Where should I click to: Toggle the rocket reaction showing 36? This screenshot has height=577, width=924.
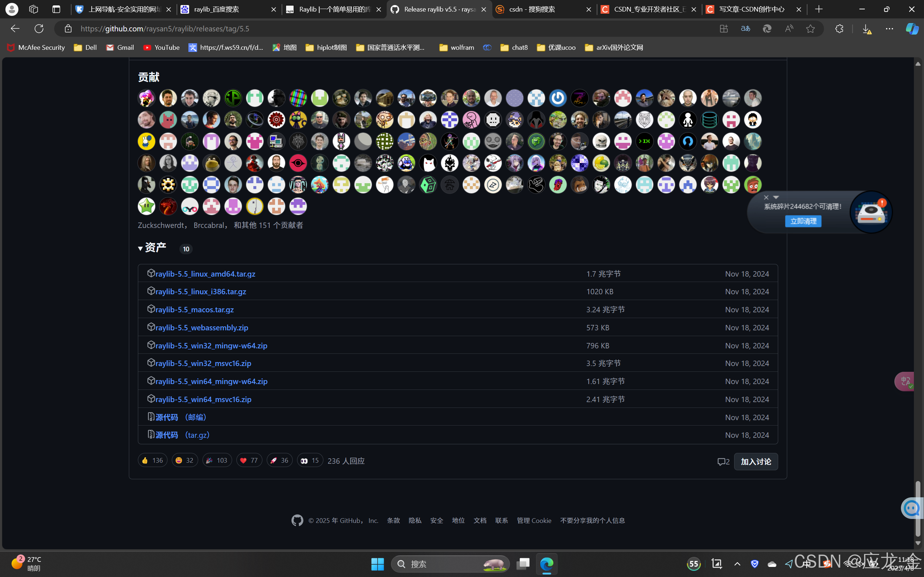pos(279,461)
